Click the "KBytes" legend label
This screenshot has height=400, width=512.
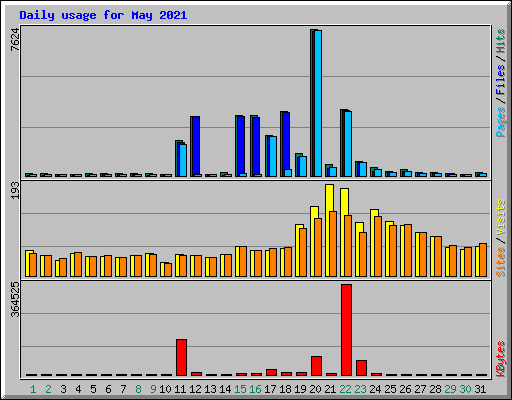coord(501,359)
